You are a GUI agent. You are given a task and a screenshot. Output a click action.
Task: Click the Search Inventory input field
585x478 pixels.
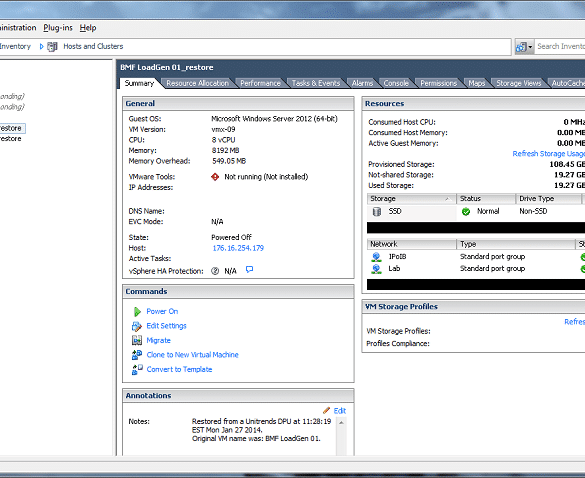(560, 47)
